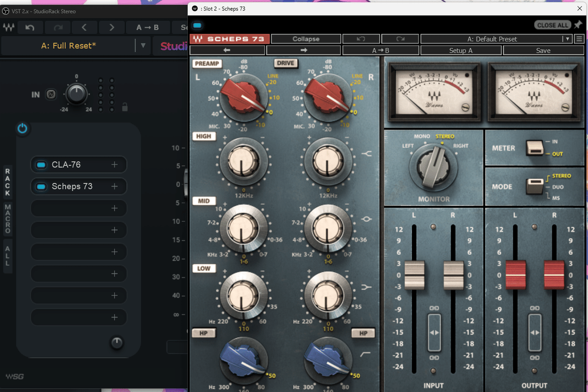Toggle the MODE stereo/duo/MS switch
The height and width of the screenshot is (392, 588).
point(535,187)
